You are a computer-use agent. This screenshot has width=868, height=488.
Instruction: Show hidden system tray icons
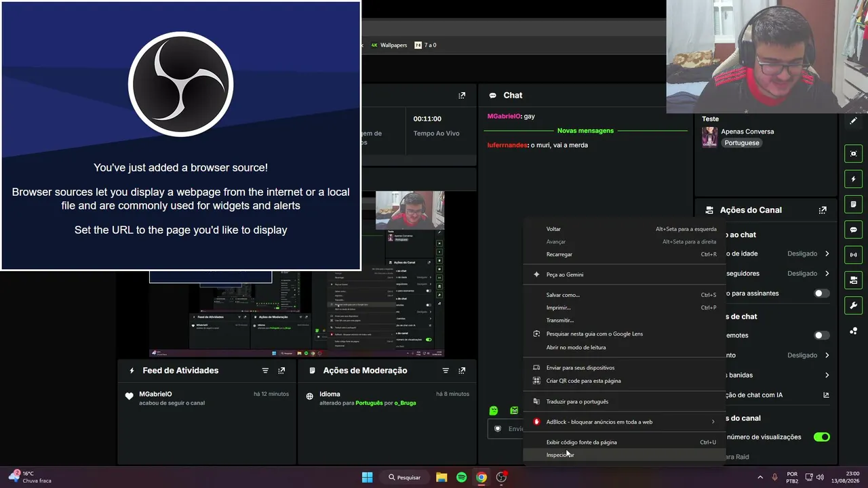pyautogui.click(x=759, y=477)
